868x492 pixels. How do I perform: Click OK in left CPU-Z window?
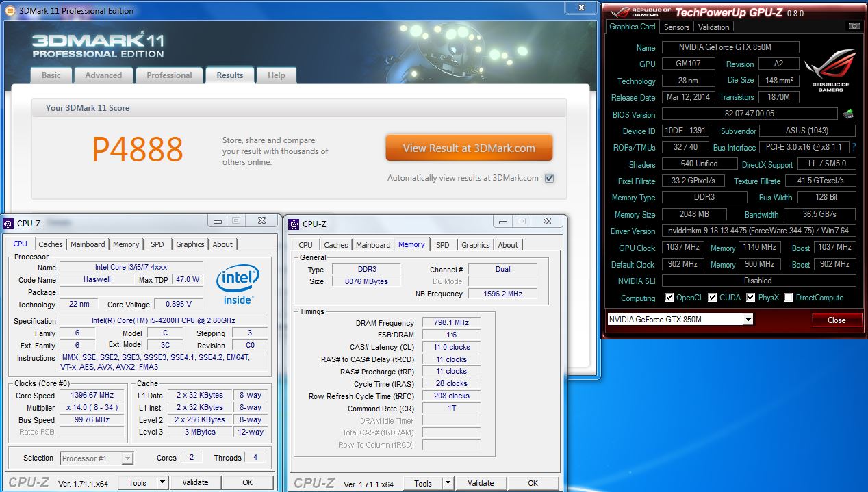(248, 482)
